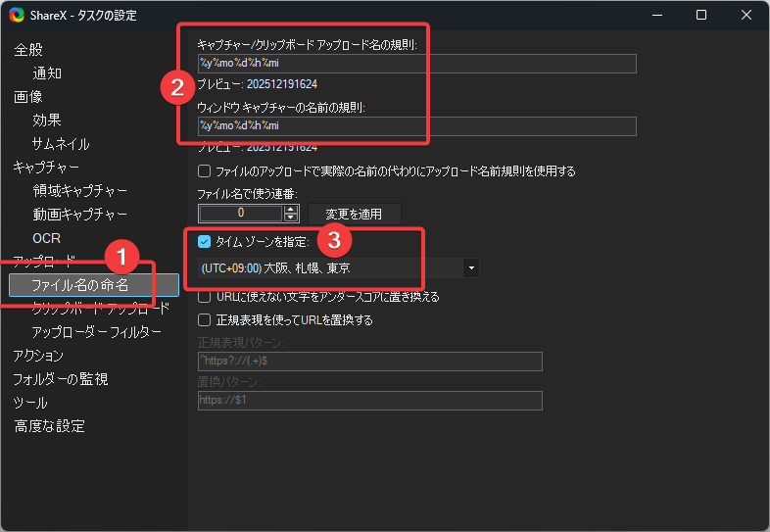The image size is (770, 532).
Task: Uncheck the タイム ゾーンを指定 checkbox
Action: coord(205,242)
